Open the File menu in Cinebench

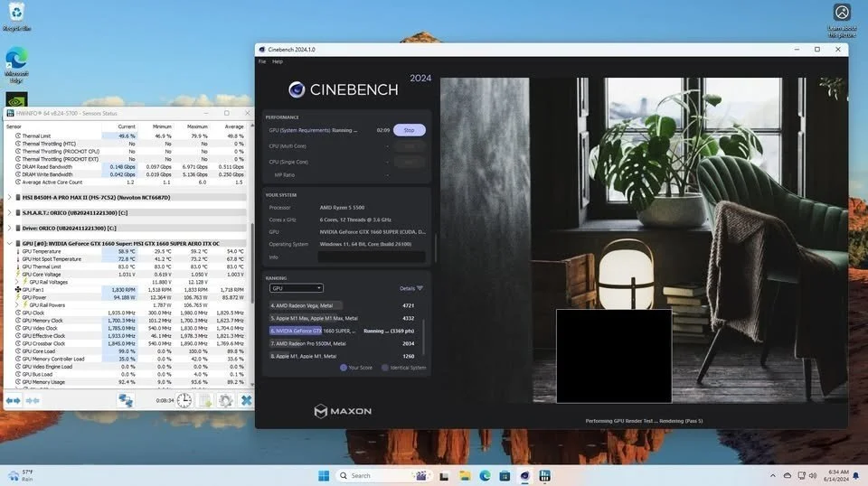pyautogui.click(x=262, y=62)
